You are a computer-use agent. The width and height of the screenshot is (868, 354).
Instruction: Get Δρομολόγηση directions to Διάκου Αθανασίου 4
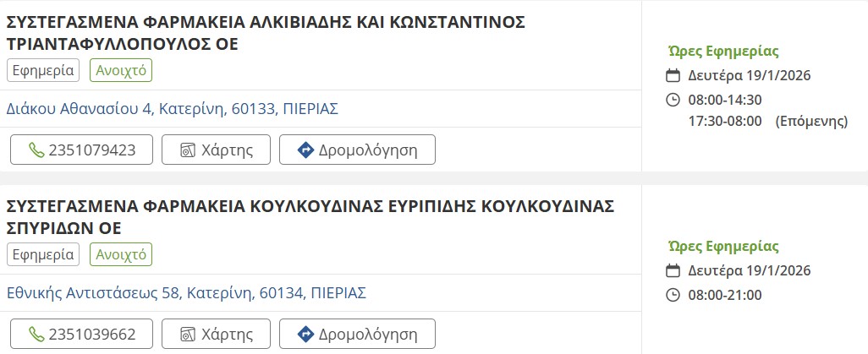(357, 150)
